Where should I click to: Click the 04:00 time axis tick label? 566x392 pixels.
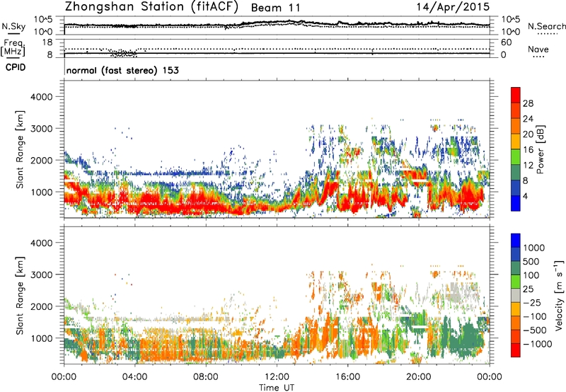click(134, 376)
